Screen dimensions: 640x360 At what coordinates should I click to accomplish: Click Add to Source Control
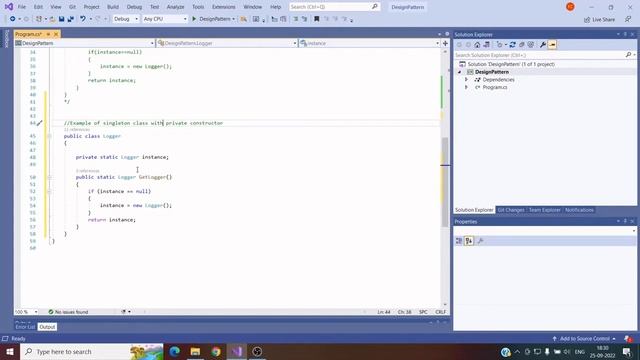[x=584, y=339]
